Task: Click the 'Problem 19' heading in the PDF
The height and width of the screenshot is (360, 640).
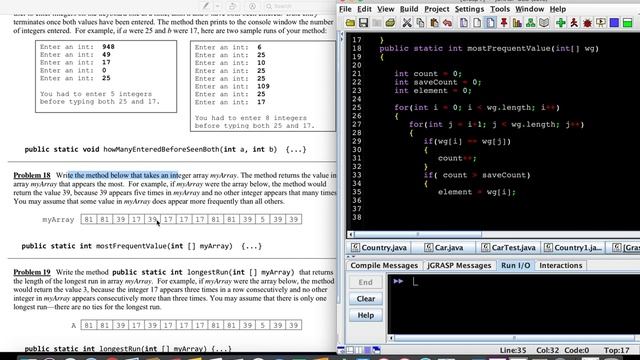Action: click(x=32, y=272)
